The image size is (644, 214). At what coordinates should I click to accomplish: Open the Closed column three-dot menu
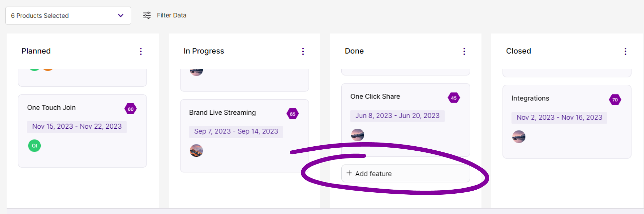625,51
